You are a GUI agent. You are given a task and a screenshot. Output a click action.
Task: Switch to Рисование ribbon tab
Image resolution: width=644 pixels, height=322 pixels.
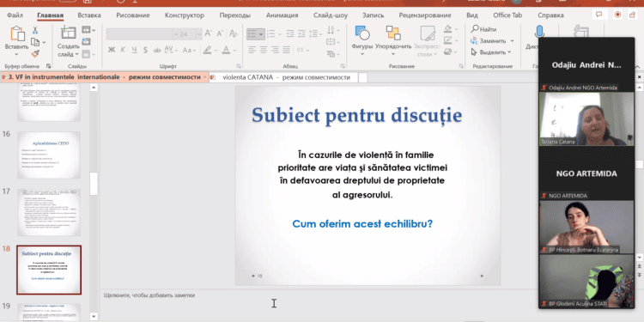(x=132, y=15)
